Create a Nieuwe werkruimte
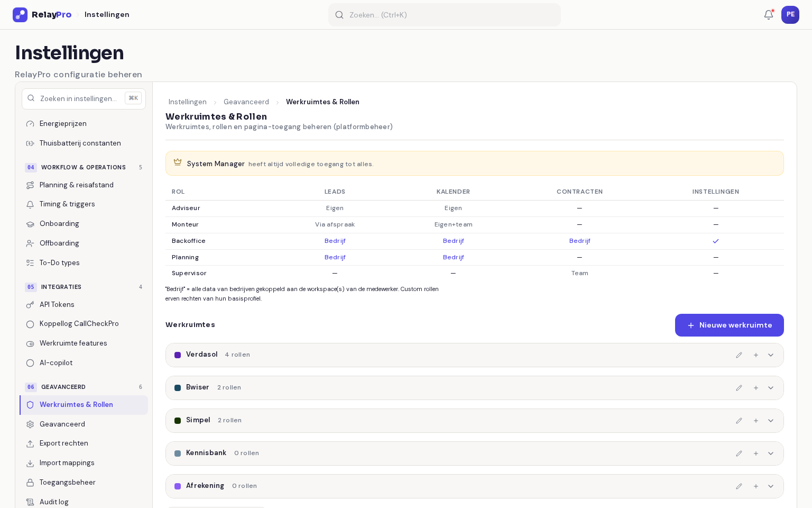Image resolution: width=812 pixels, height=508 pixels. click(729, 325)
